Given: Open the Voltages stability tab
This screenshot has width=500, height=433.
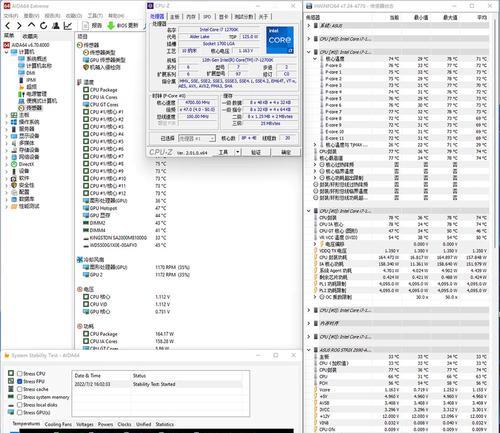Looking at the screenshot, I should pyautogui.click(x=85, y=424).
